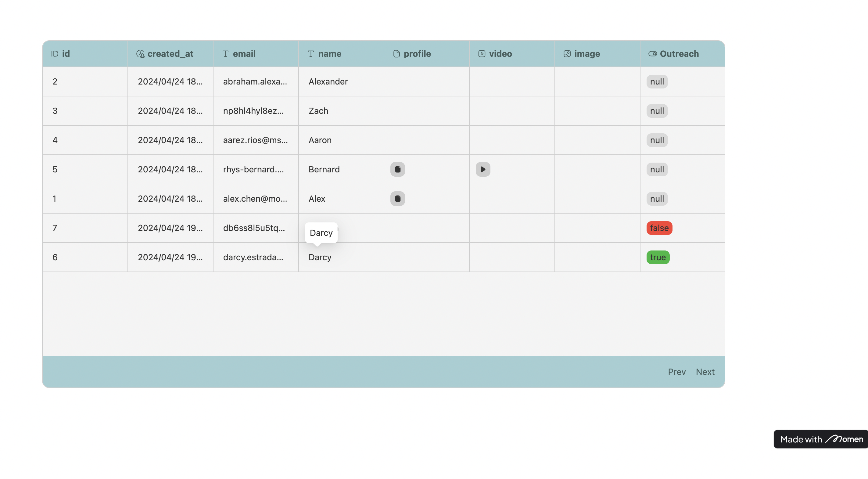Select the Outreach column header

682,54
